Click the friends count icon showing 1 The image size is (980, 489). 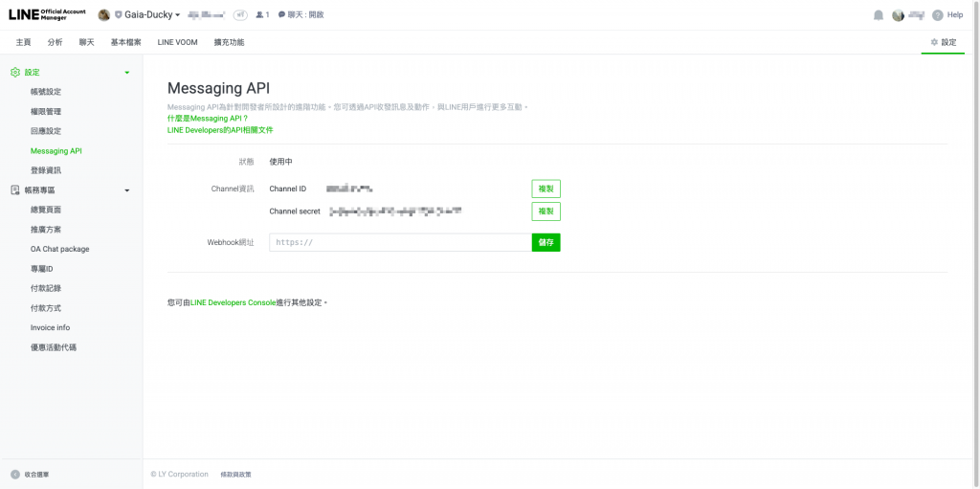[262, 14]
